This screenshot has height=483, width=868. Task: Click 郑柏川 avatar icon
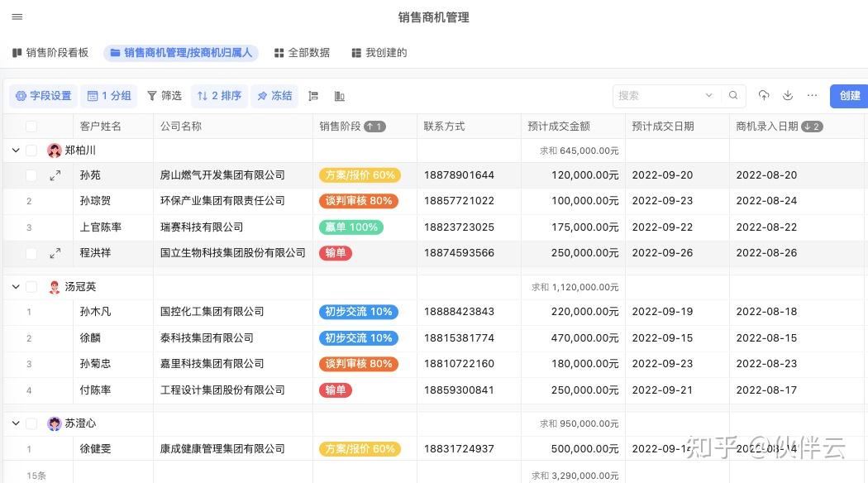[55, 150]
